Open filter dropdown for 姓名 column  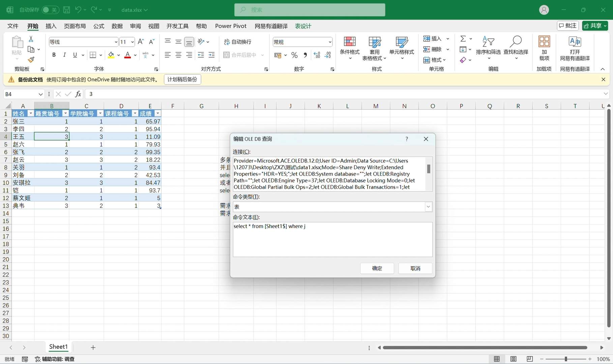click(31, 114)
